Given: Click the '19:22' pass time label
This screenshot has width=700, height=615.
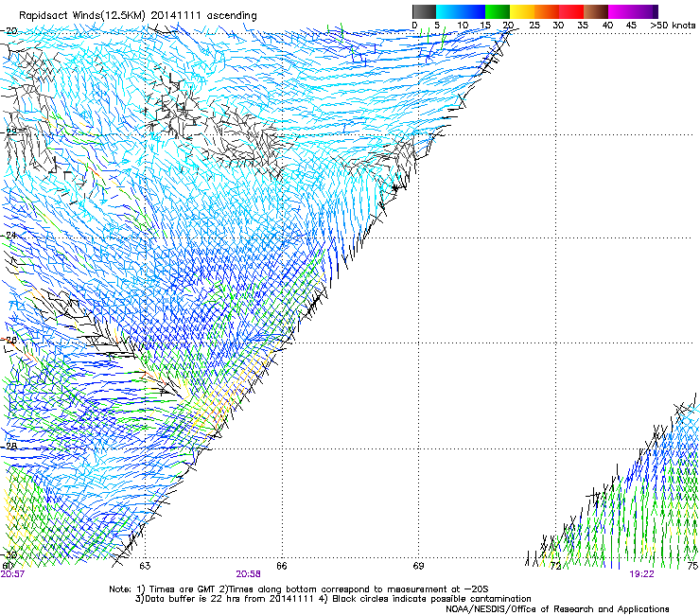Looking at the screenshot, I should point(642,574).
